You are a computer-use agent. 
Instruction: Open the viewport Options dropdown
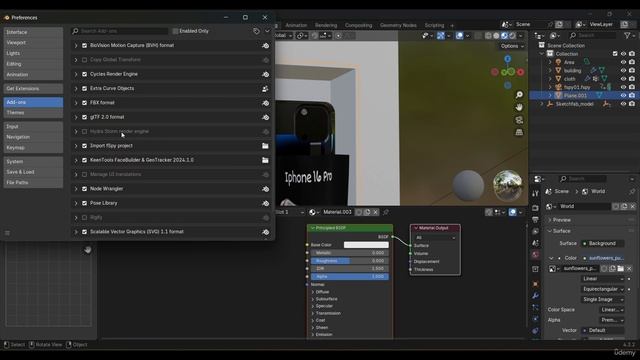pos(512,46)
